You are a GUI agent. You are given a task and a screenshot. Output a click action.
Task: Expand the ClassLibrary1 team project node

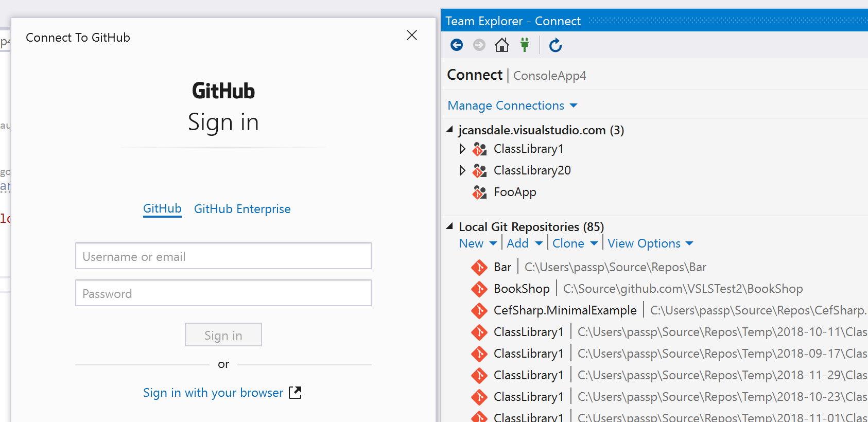pos(462,149)
